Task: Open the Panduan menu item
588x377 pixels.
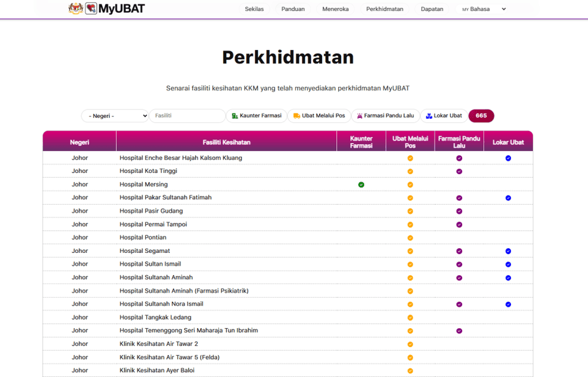Action: (x=293, y=9)
